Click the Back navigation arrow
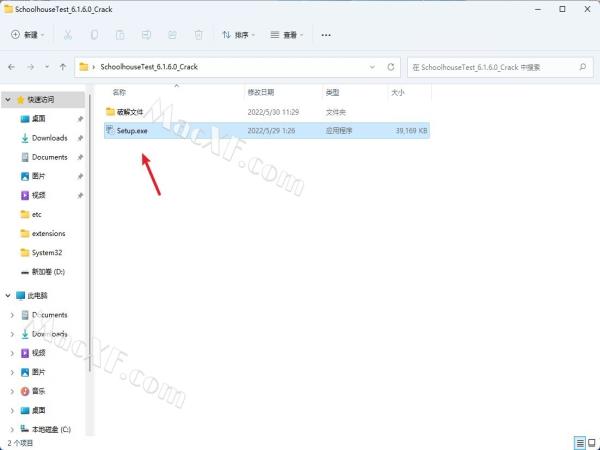Screen dimensions: 600x450 tap(12, 67)
